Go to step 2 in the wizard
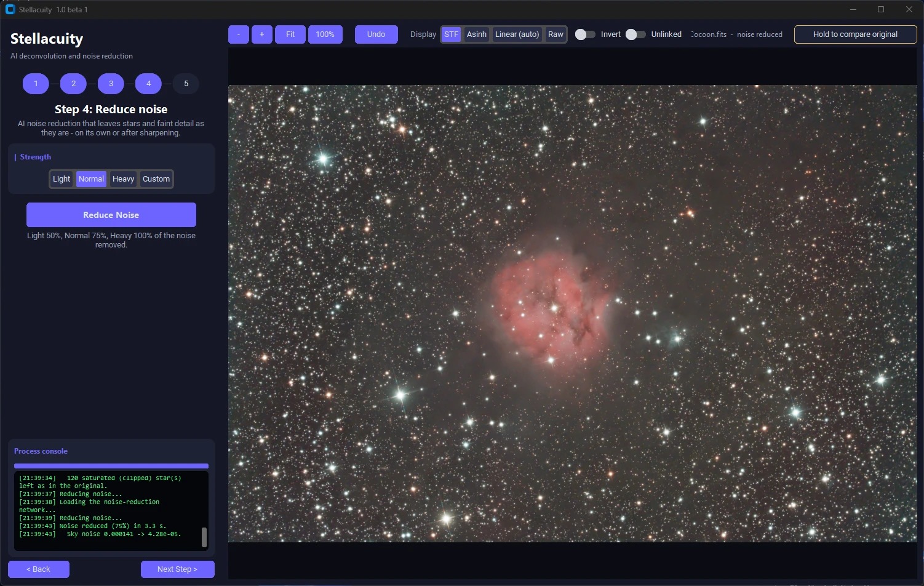924x586 pixels. (x=73, y=84)
